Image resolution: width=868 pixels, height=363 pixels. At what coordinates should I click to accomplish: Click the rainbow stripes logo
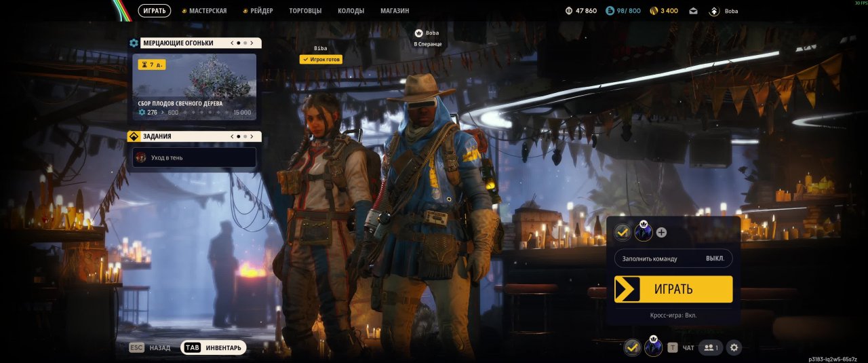point(123,9)
